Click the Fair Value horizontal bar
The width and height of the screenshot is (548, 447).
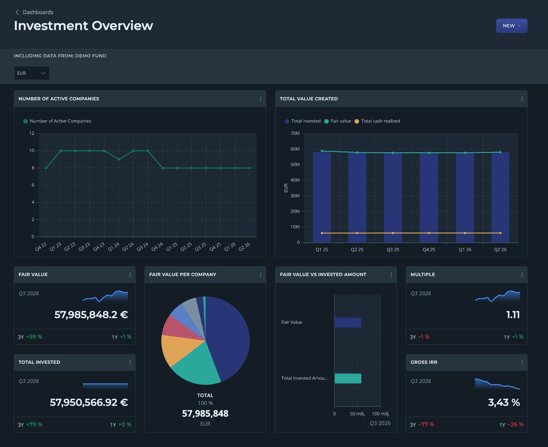[348, 323]
